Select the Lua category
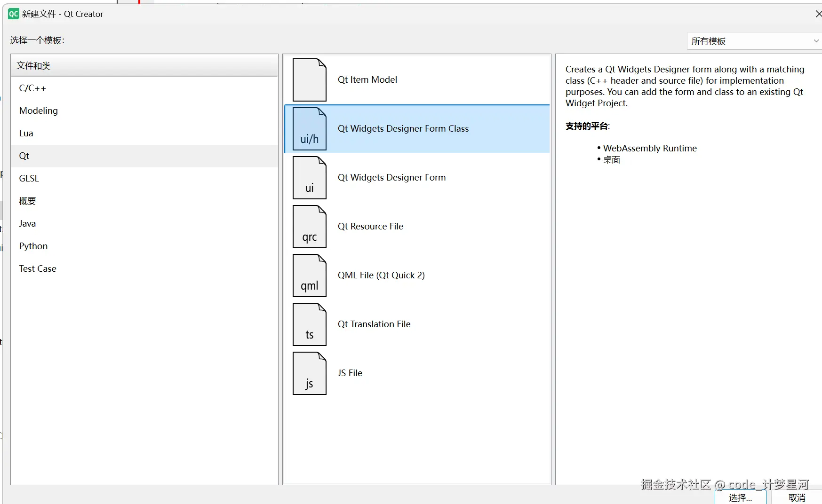The height and width of the screenshot is (504, 822). (144, 133)
